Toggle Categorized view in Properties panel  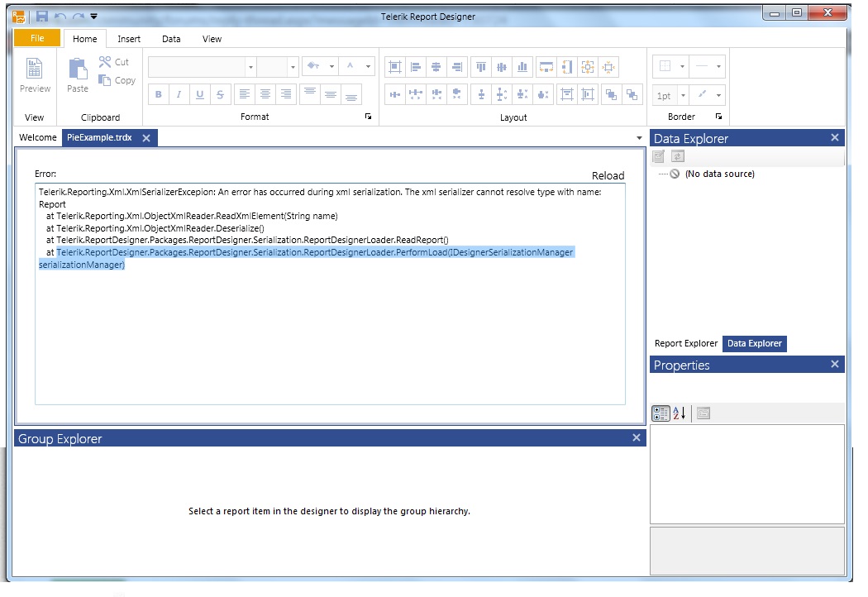click(x=661, y=413)
